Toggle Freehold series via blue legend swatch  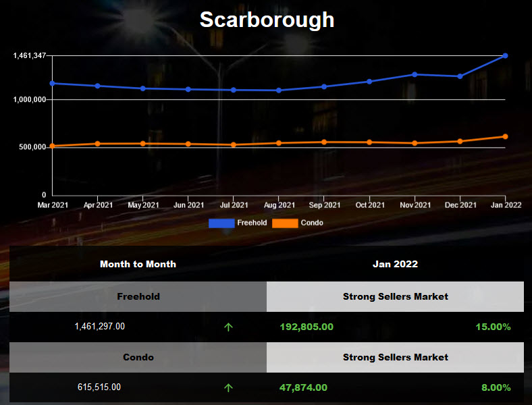click(x=221, y=223)
